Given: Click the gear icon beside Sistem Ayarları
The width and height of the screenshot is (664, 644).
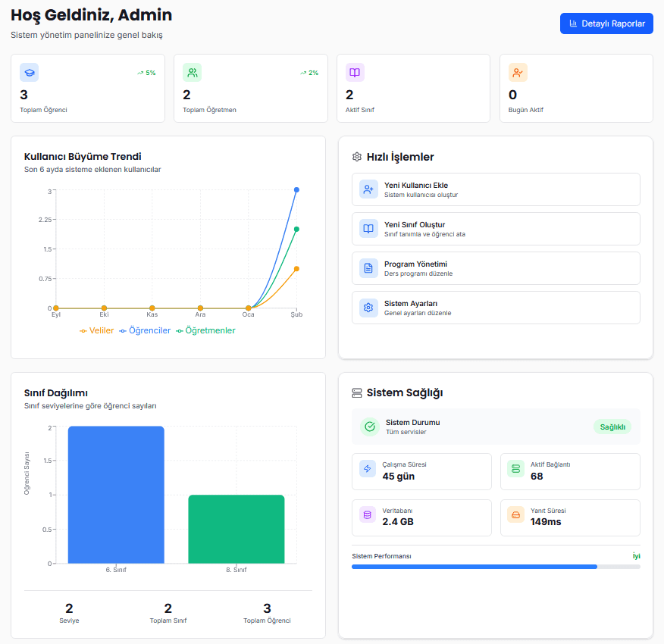Looking at the screenshot, I should tap(368, 307).
